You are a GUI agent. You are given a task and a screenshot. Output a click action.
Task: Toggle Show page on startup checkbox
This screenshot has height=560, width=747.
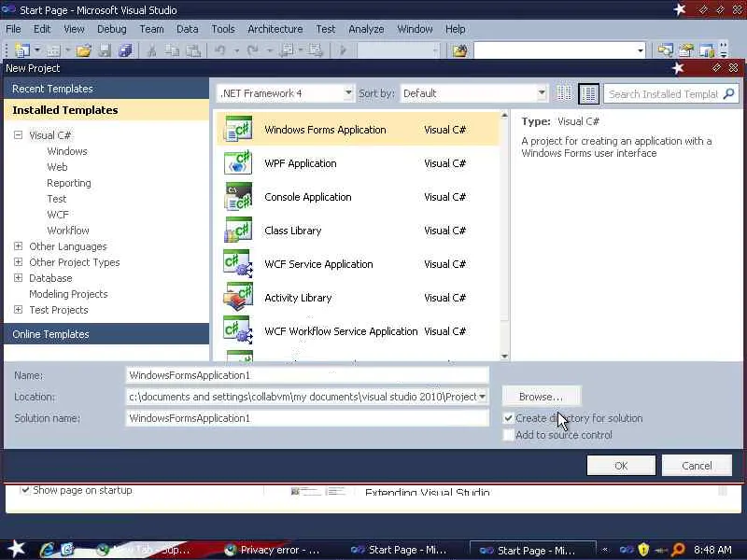pyautogui.click(x=25, y=489)
